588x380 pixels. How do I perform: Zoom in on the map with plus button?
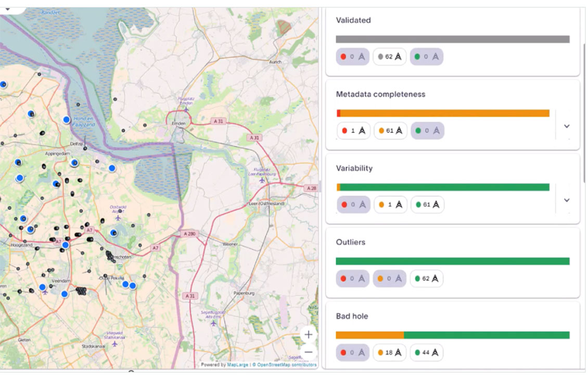point(309,334)
